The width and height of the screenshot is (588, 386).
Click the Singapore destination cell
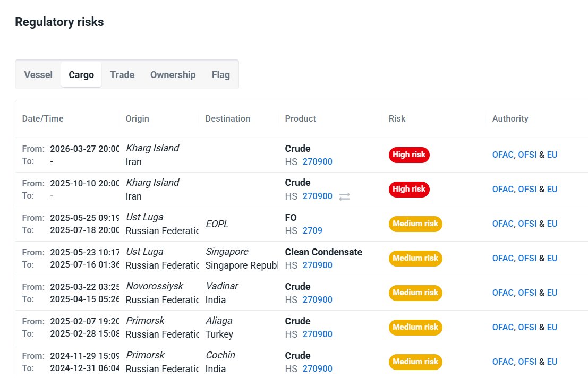227,252
